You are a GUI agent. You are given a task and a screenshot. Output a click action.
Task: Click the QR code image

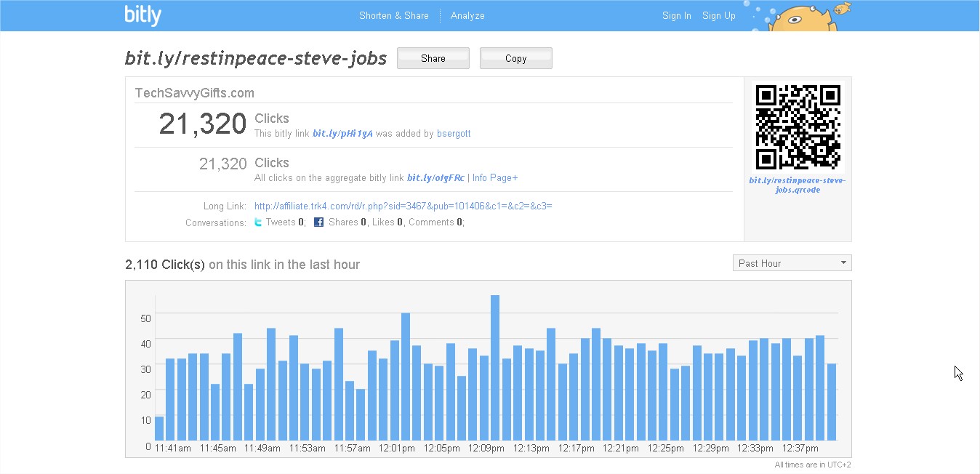click(798, 127)
